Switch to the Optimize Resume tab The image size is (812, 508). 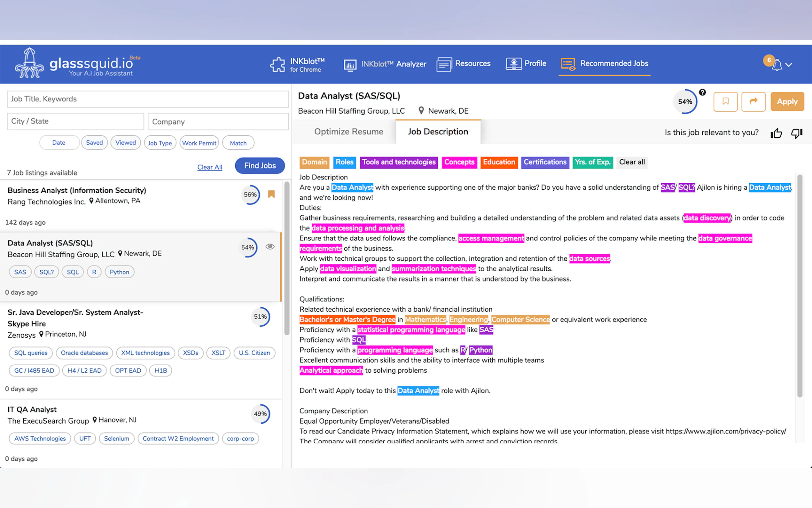(348, 132)
